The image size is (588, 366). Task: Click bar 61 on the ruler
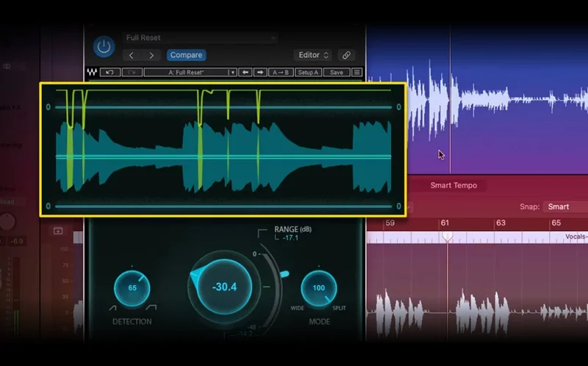pos(445,223)
